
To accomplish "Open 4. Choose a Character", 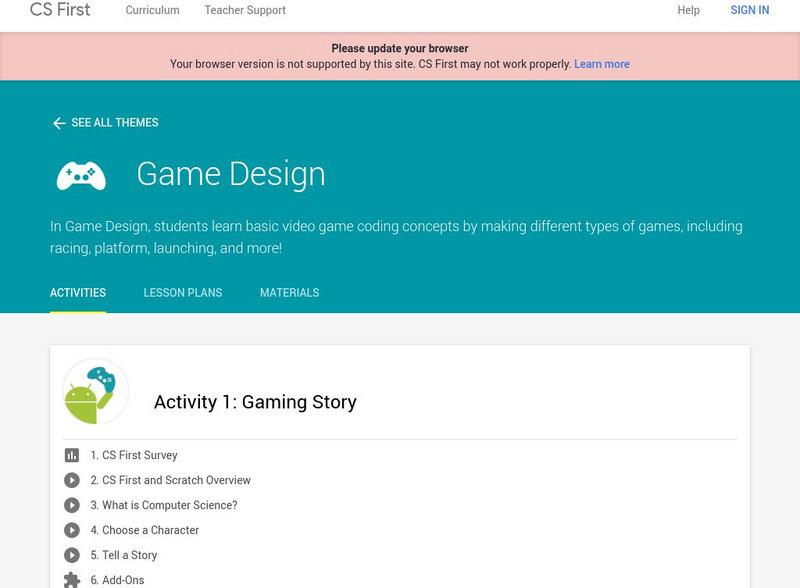I will [144, 530].
